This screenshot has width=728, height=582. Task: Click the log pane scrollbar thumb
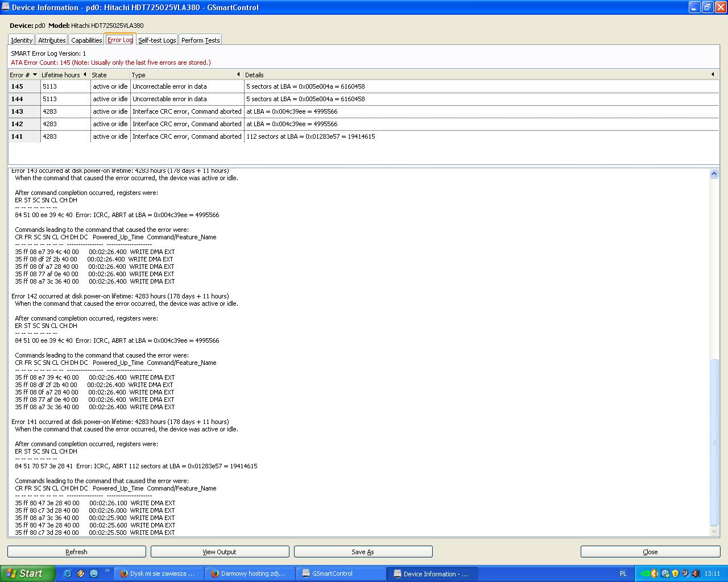coord(714,443)
